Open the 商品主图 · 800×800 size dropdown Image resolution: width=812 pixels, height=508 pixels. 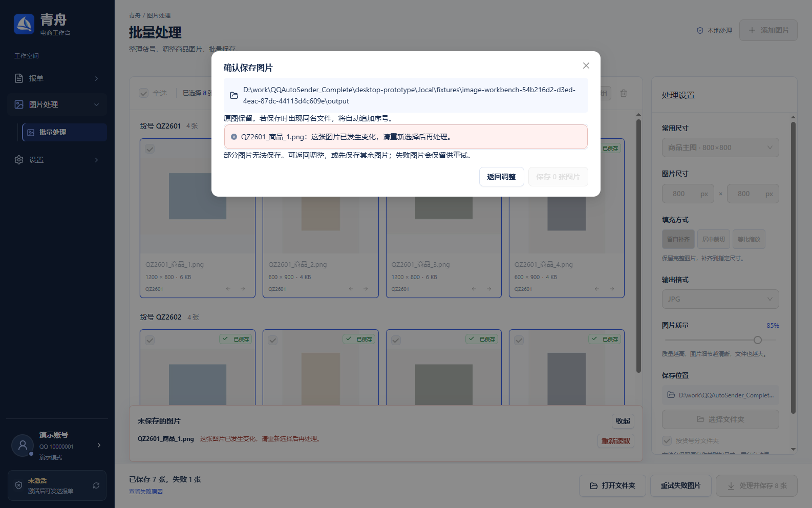[x=720, y=147]
